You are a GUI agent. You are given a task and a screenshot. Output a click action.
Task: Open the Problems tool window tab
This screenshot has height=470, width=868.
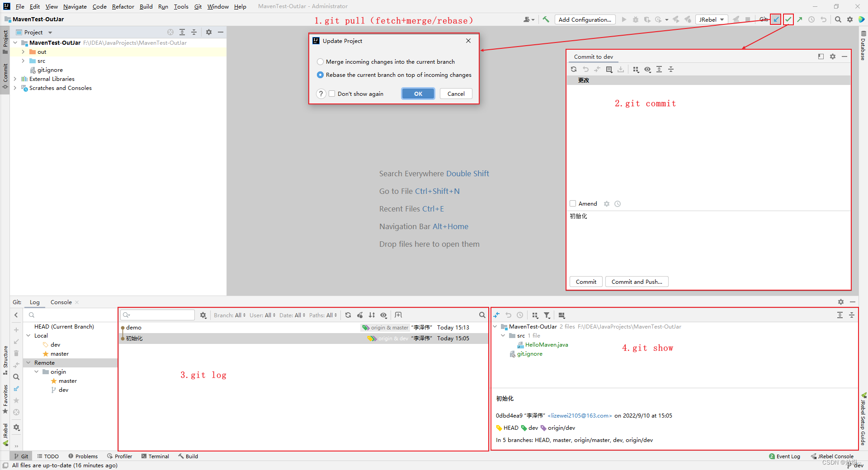(83, 456)
